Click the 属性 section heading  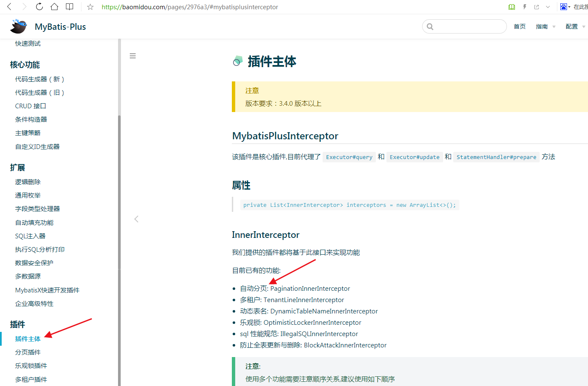click(x=241, y=185)
